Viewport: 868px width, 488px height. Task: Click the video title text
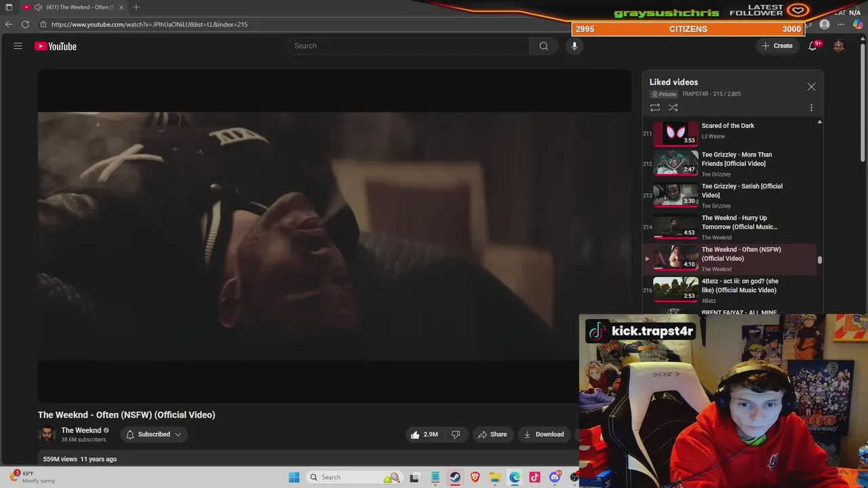click(127, 415)
